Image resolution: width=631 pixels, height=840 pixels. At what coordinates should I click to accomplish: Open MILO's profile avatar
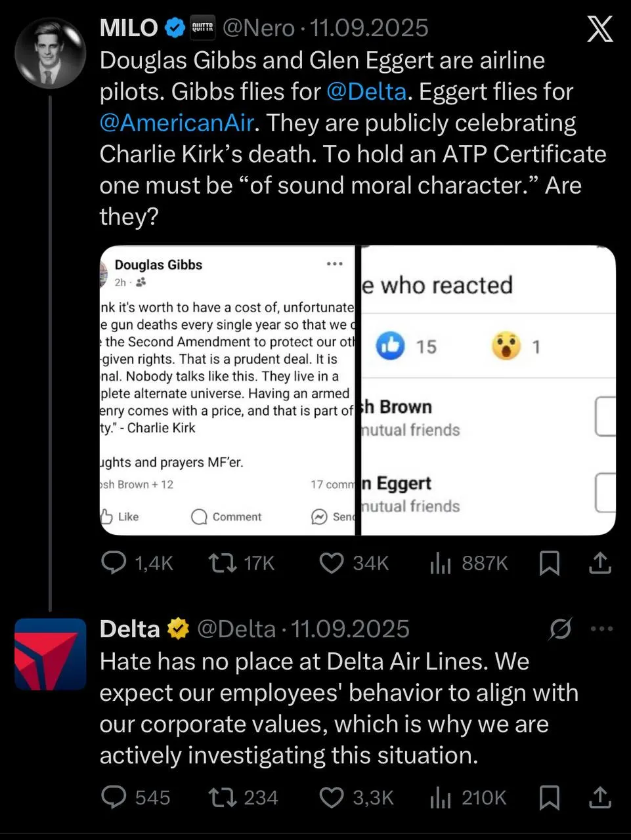point(51,53)
